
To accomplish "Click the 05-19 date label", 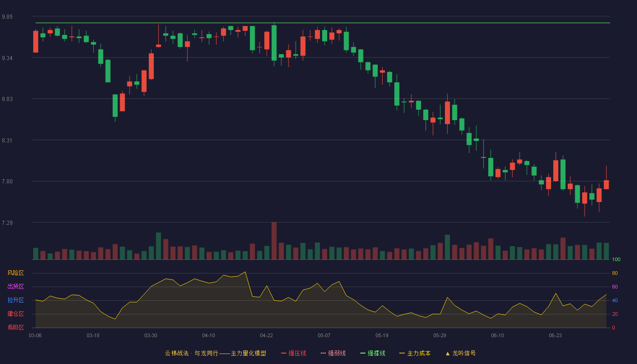I will click(x=382, y=335).
